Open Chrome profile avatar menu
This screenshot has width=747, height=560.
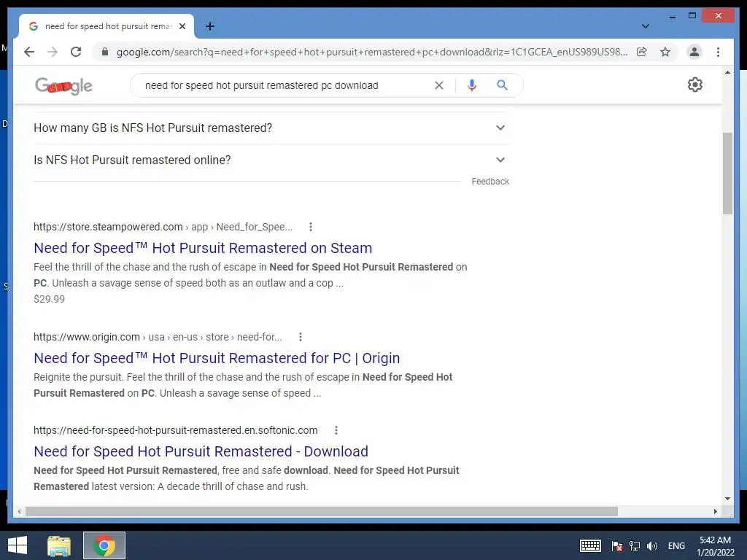694,52
